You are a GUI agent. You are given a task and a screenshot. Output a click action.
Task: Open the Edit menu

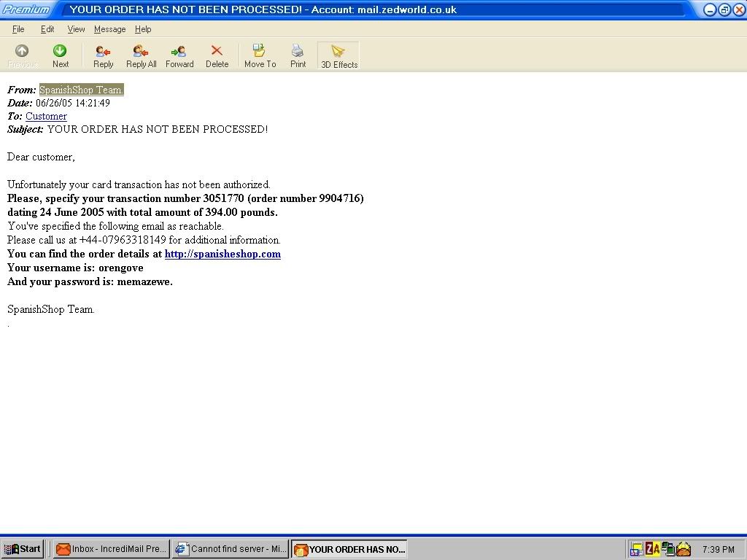point(47,29)
